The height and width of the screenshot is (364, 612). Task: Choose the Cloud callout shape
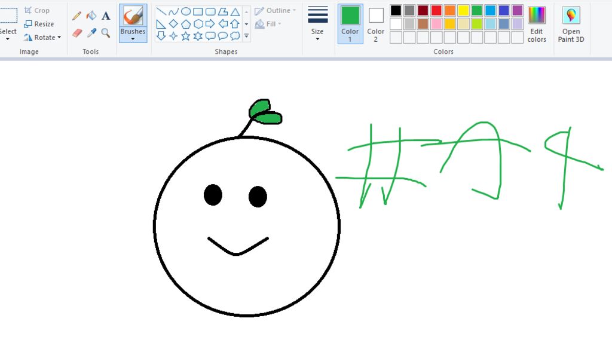click(235, 36)
